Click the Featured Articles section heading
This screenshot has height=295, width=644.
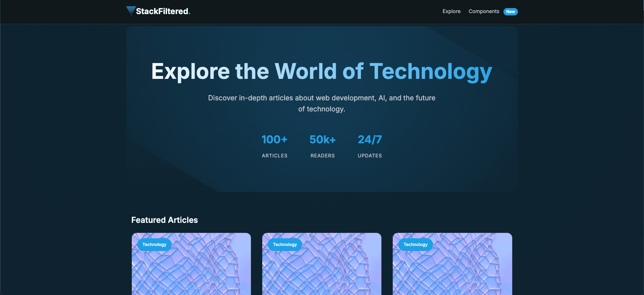click(x=164, y=220)
